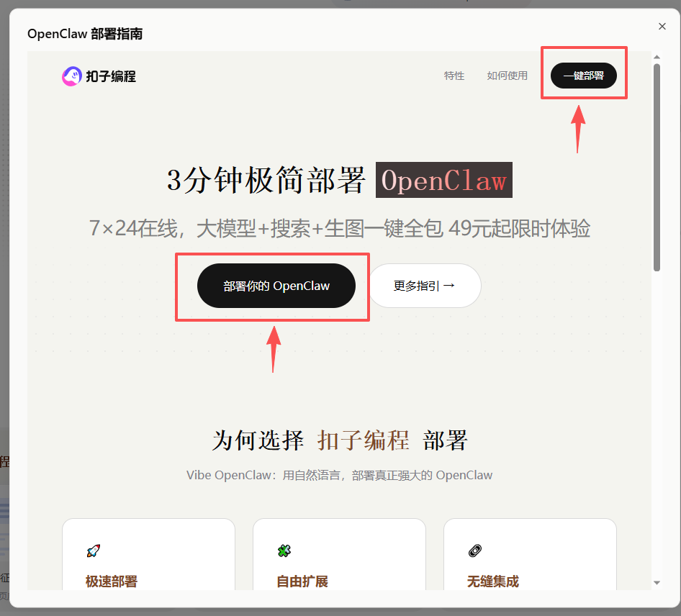Select the 无缝集成 card title
The width and height of the screenshot is (681, 616).
(x=493, y=581)
